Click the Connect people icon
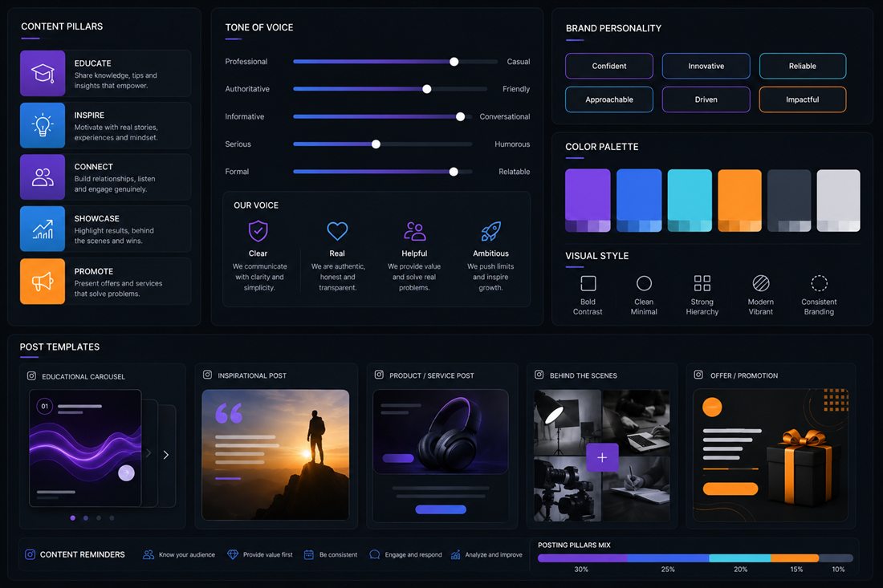Image resolution: width=883 pixels, height=588 pixels. pos(43,176)
